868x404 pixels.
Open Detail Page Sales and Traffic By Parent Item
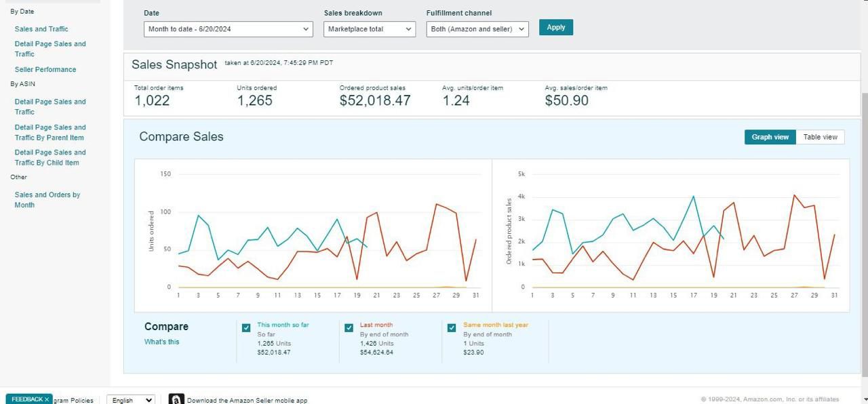50,132
